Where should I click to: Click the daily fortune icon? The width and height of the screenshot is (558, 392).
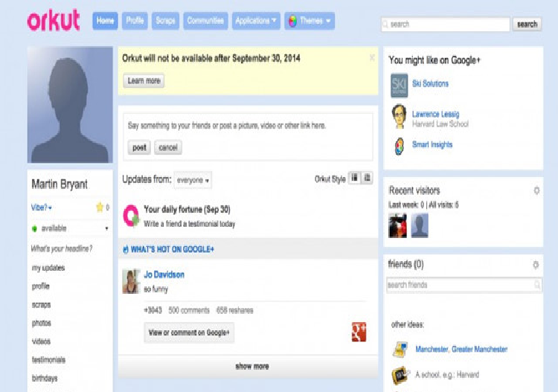131,216
